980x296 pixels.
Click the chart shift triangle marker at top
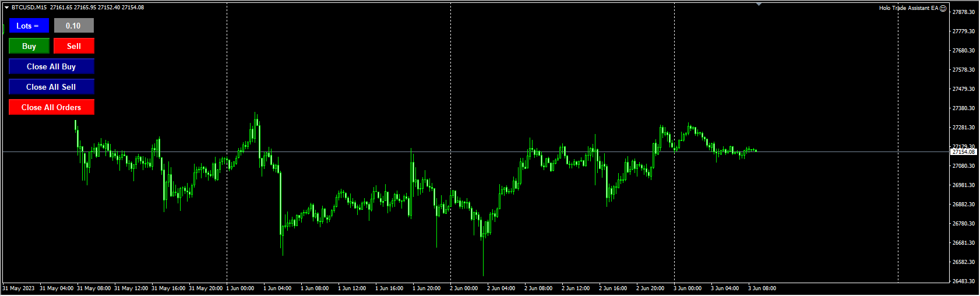[x=759, y=4]
